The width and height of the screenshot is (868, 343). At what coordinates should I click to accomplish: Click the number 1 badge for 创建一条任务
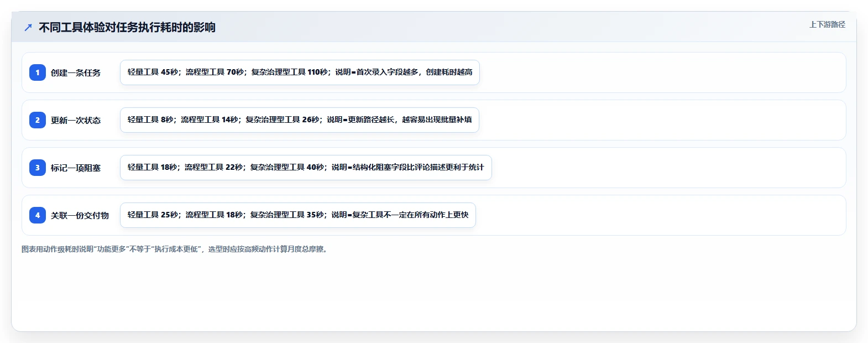click(38, 72)
